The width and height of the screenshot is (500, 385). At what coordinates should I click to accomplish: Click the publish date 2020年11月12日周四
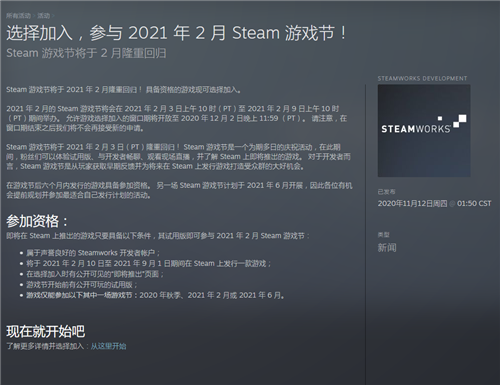[x=412, y=204]
